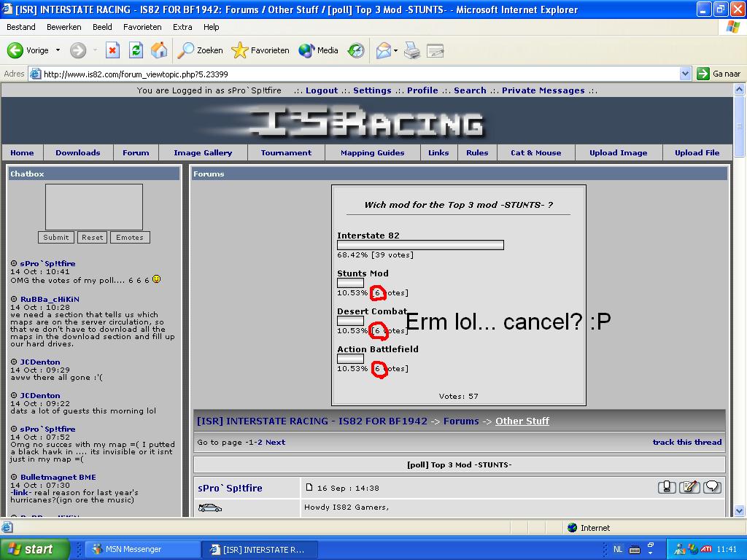747x560 pixels.
Task: Open the Windows start button
Action: (34, 549)
